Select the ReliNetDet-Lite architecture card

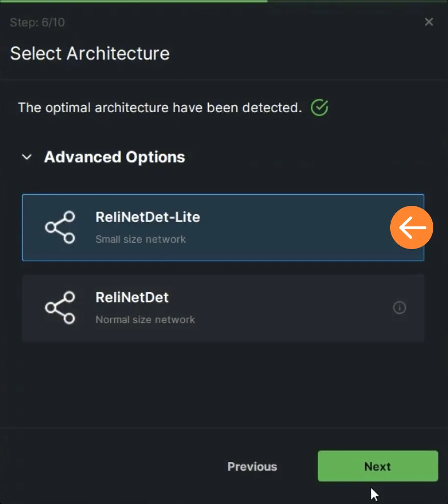pyautogui.click(x=223, y=227)
